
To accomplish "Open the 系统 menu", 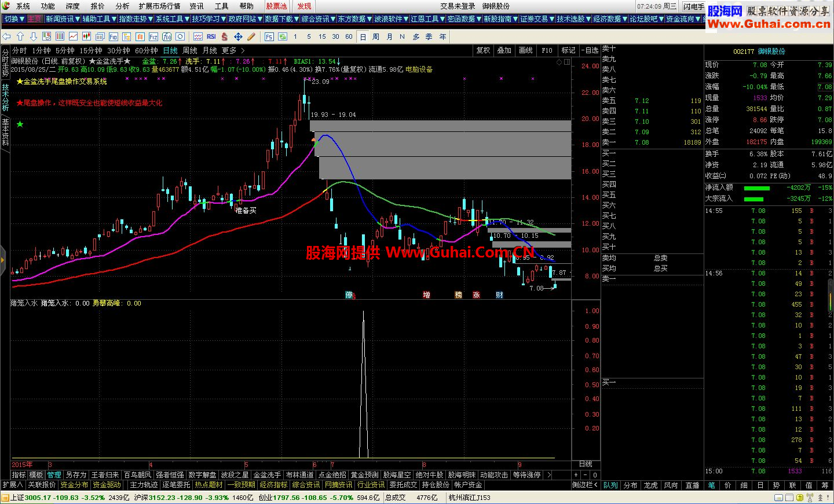I will (x=23, y=6).
